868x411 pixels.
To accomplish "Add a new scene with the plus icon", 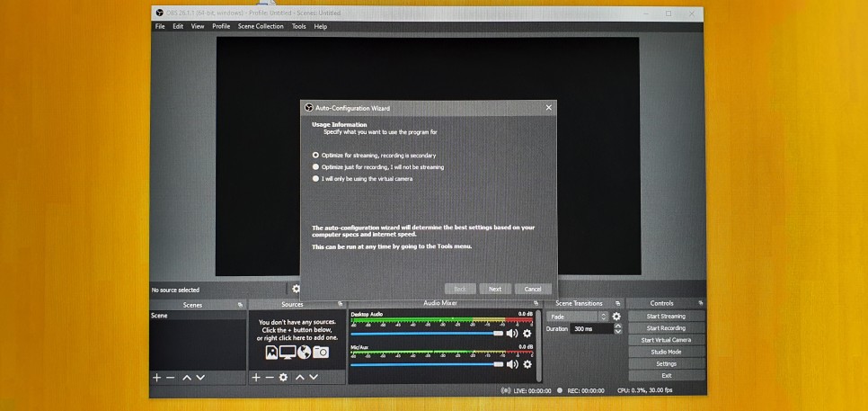I will pos(156,377).
